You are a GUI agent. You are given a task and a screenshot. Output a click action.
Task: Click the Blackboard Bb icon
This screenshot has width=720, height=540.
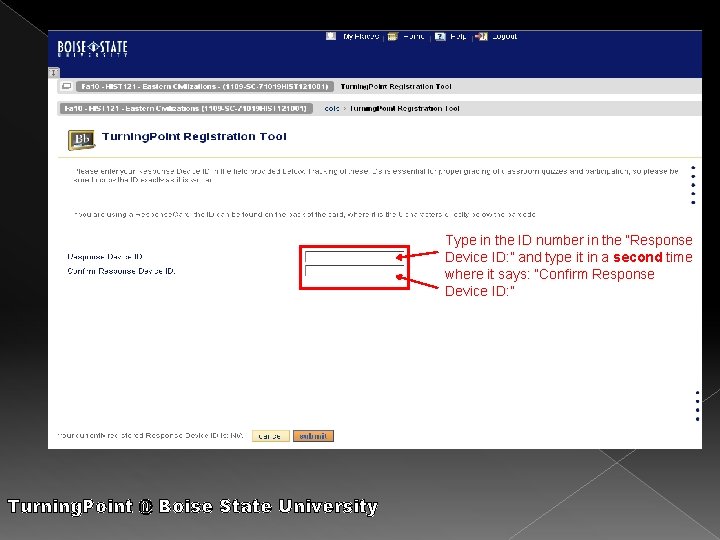tap(81, 140)
